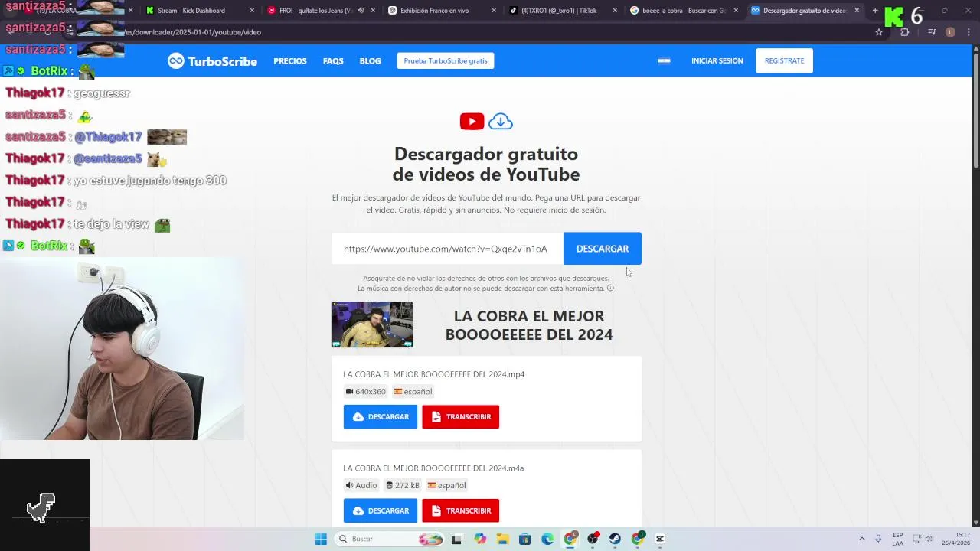Click the taskbar Buscar search box
The image size is (980, 551).
click(x=388, y=539)
